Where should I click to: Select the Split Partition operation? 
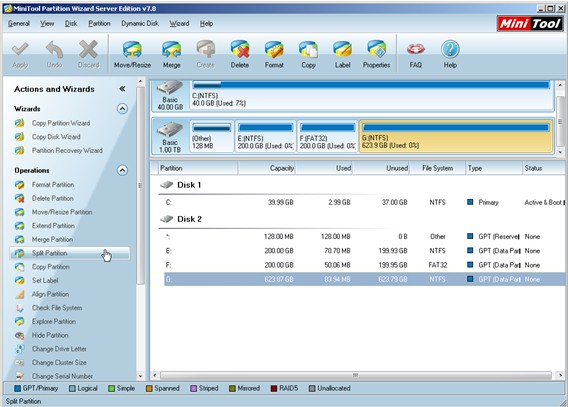tap(70, 253)
